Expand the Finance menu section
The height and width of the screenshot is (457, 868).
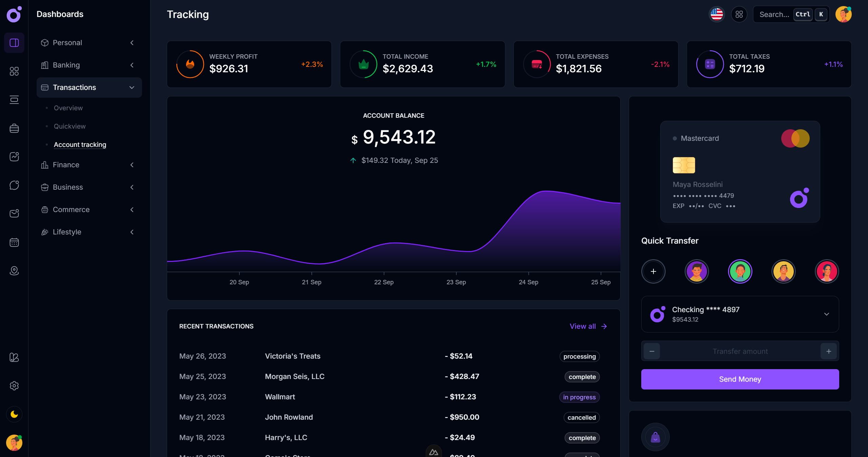pyautogui.click(x=89, y=165)
